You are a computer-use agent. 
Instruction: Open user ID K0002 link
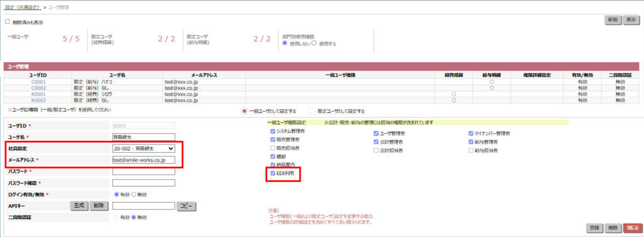tap(38, 100)
